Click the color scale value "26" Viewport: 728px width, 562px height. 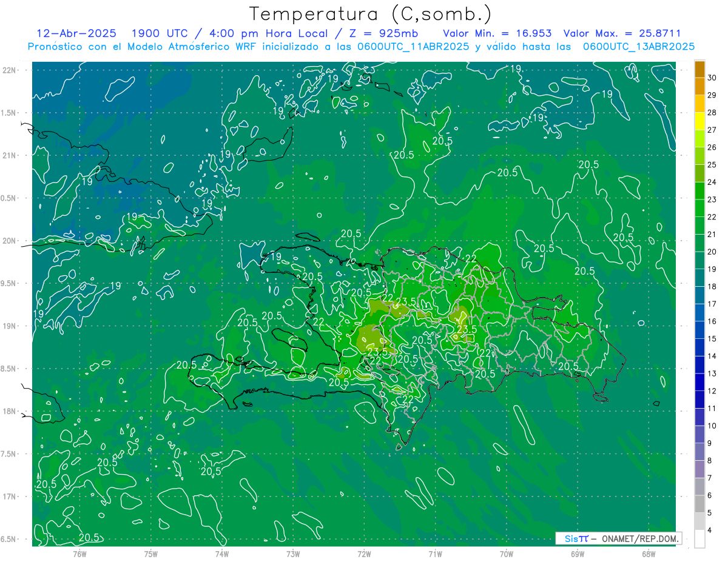(712, 147)
